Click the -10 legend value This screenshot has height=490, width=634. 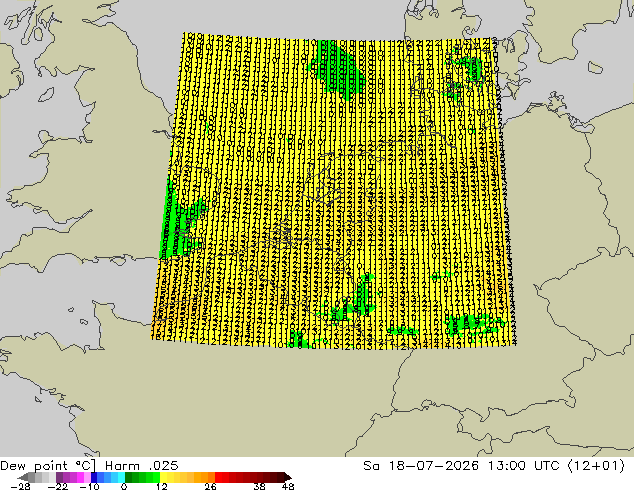[90, 486]
